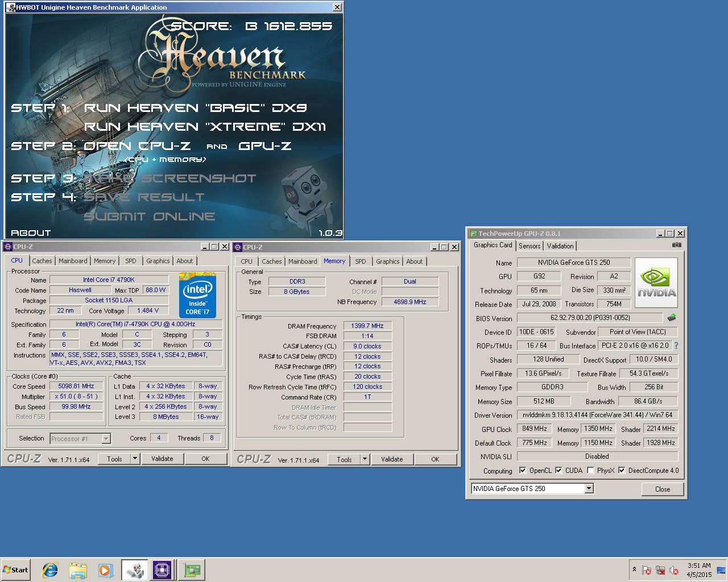Open CPU tab in right CPU-Z window
This screenshot has width=728, height=582.
246,261
